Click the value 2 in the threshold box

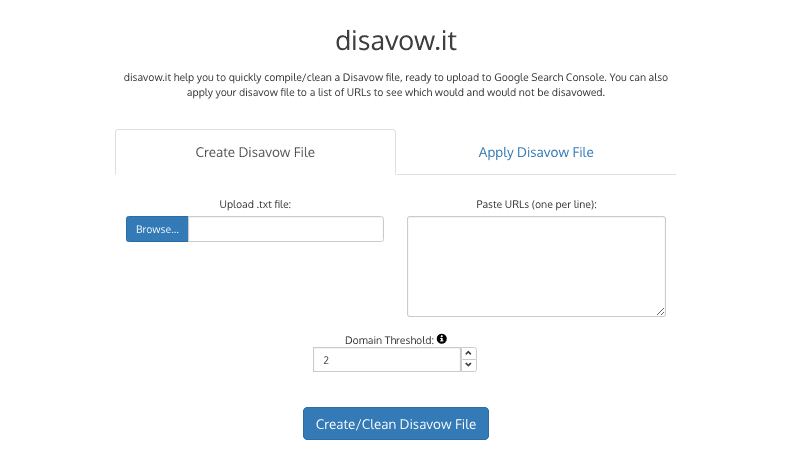326,359
